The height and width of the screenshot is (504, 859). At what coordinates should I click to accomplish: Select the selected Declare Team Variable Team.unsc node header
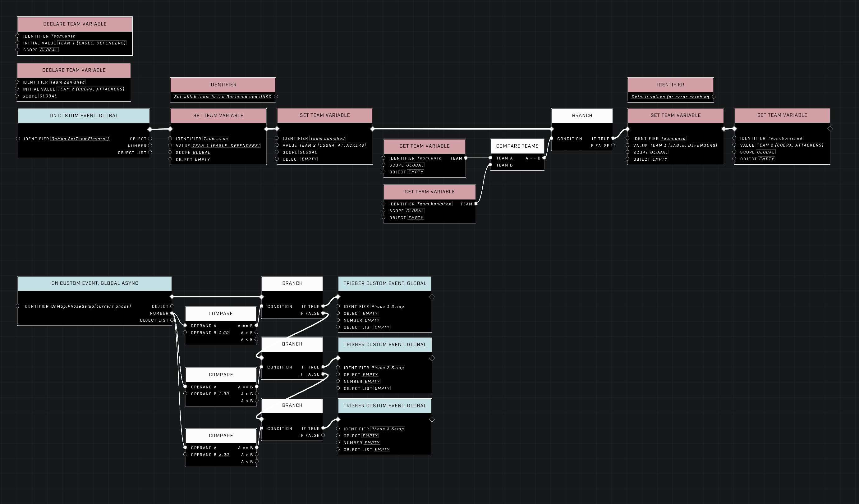(75, 24)
